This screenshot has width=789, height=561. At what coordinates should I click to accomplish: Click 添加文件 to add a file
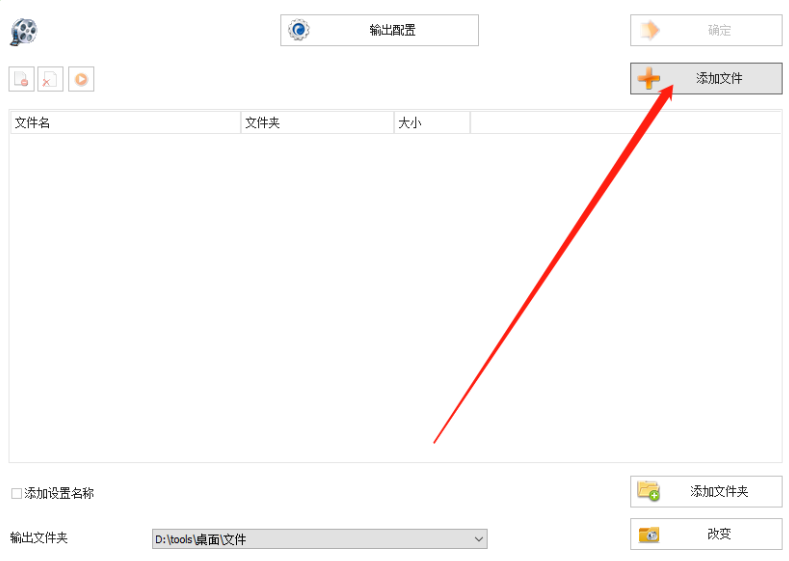pos(706,78)
